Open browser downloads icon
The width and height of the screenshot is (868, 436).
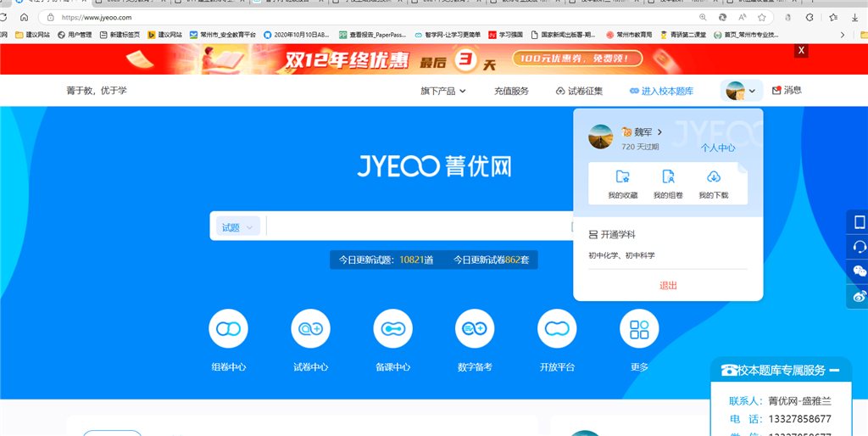click(x=855, y=17)
